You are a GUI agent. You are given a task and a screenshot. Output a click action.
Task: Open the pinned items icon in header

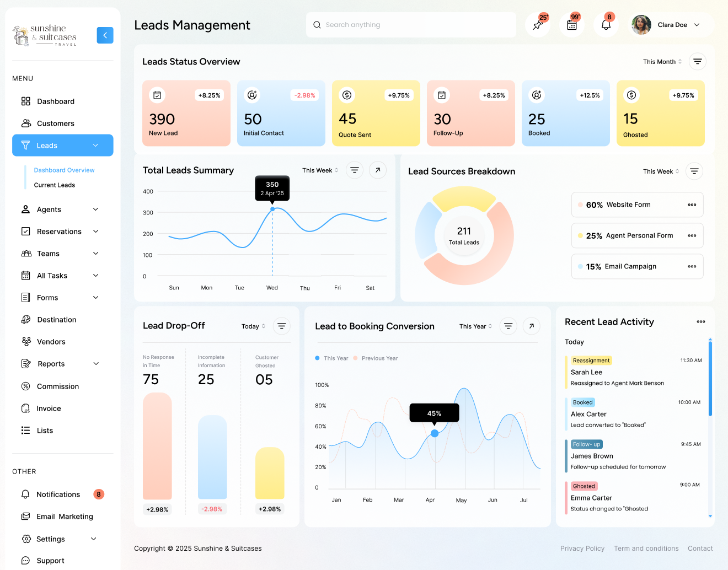[538, 25]
